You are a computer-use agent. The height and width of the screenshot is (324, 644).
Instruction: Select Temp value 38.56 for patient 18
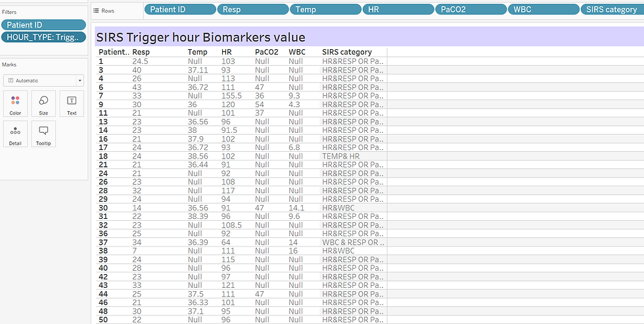pyautogui.click(x=198, y=156)
